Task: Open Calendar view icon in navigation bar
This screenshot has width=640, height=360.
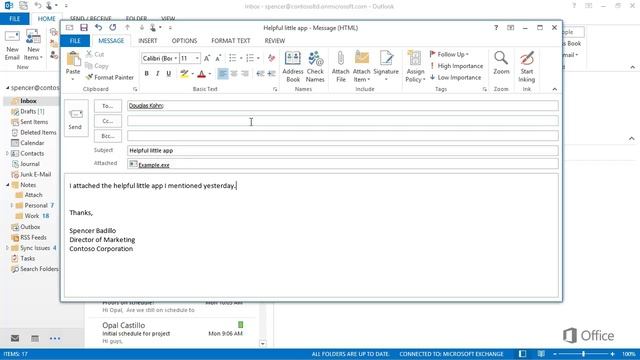Action: (x=35, y=338)
